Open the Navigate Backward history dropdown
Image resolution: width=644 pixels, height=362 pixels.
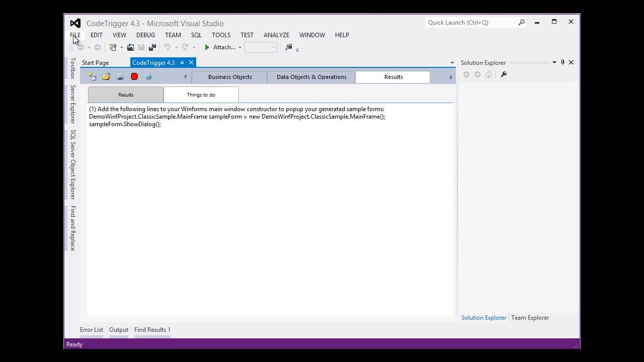click(x=89, y=48)
